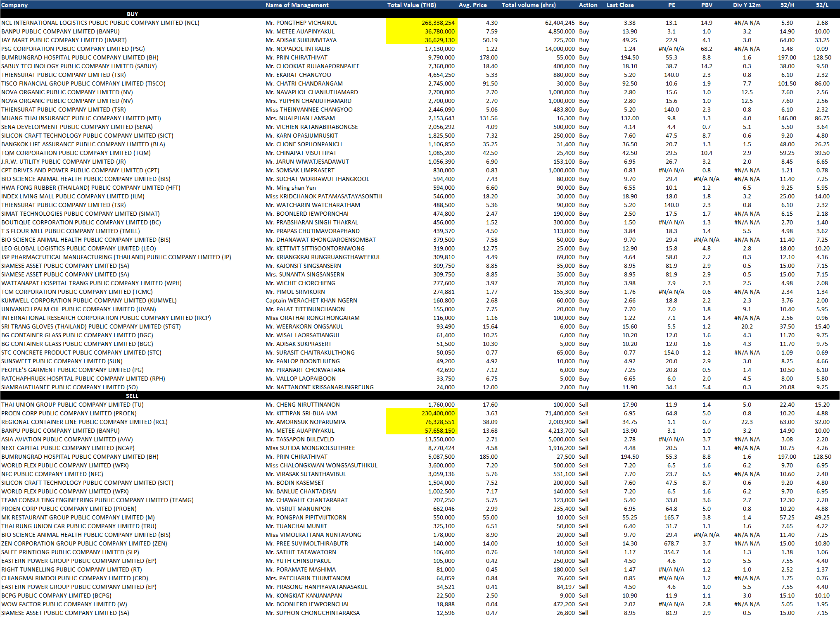
Task: Click yellow highlighted cell 230,400,000
Action: [438, 413]
